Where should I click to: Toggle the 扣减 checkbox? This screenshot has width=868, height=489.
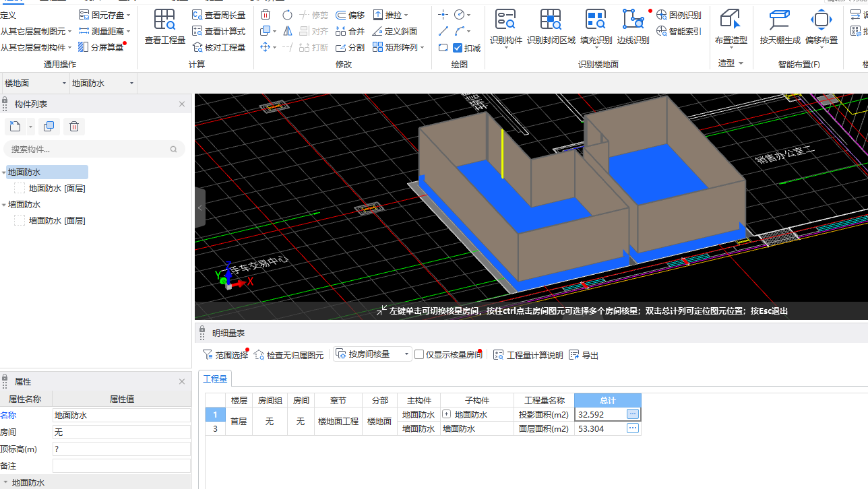tap(458, 48)
